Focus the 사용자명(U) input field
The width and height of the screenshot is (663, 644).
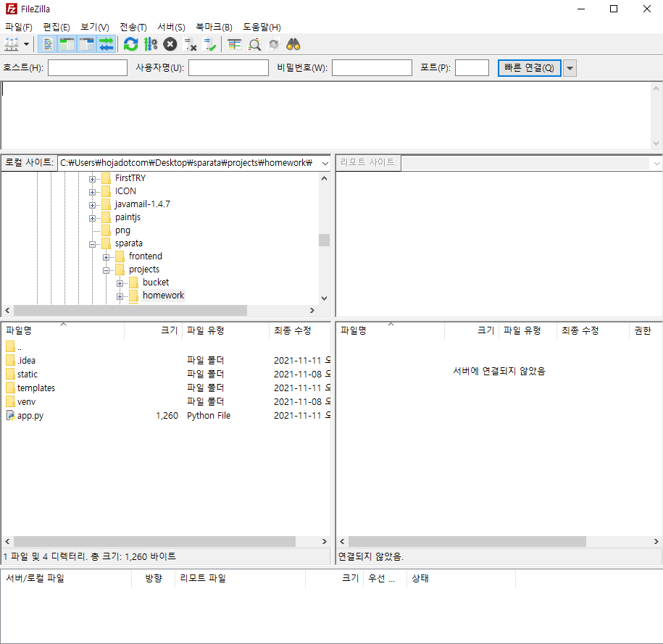coord(228,67)
